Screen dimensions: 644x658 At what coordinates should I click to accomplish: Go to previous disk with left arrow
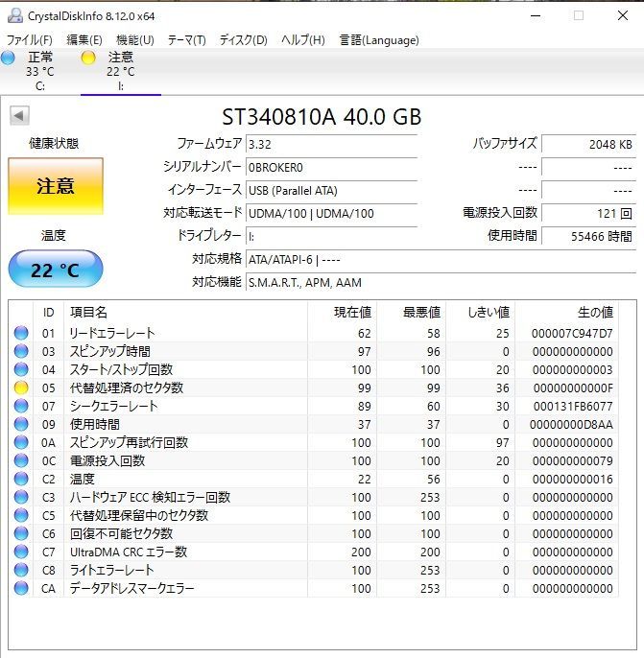click(x=19, y=116)
